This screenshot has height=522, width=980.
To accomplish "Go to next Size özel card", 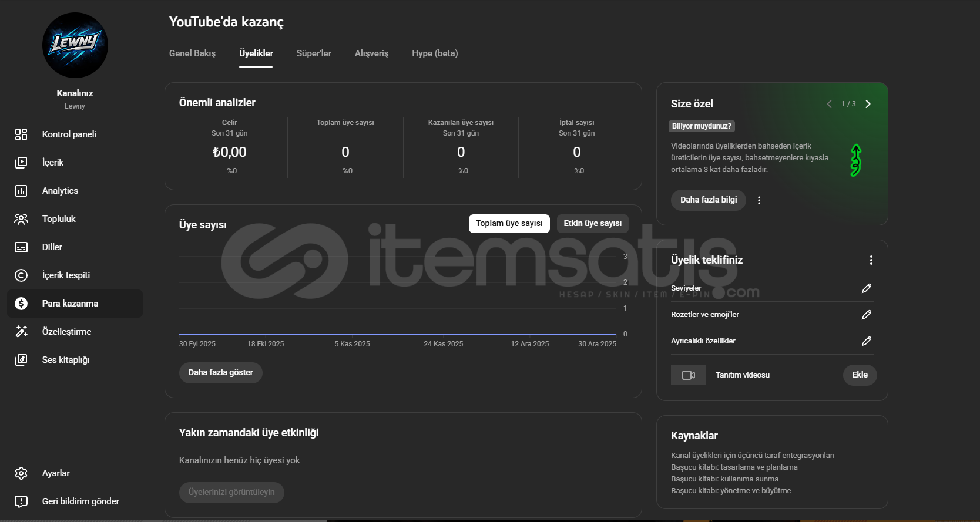I will (868, 104).
